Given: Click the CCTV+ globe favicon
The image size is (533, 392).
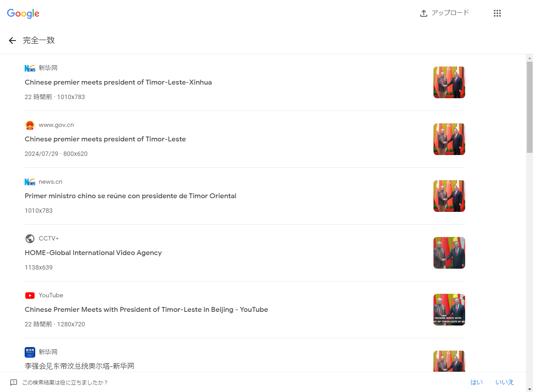Looking at the screenshot, I should tap(30, 238).
